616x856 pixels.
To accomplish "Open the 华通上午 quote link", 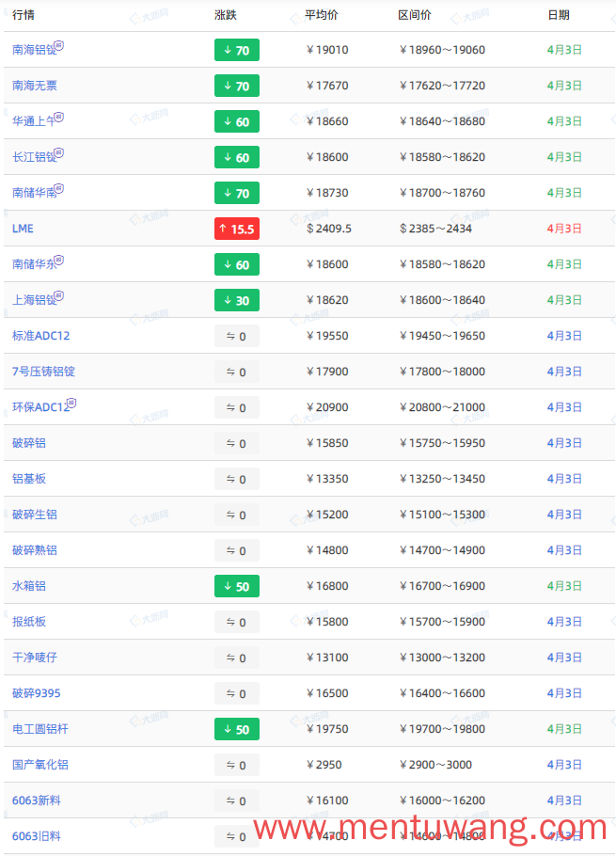I will coord(34,121).
